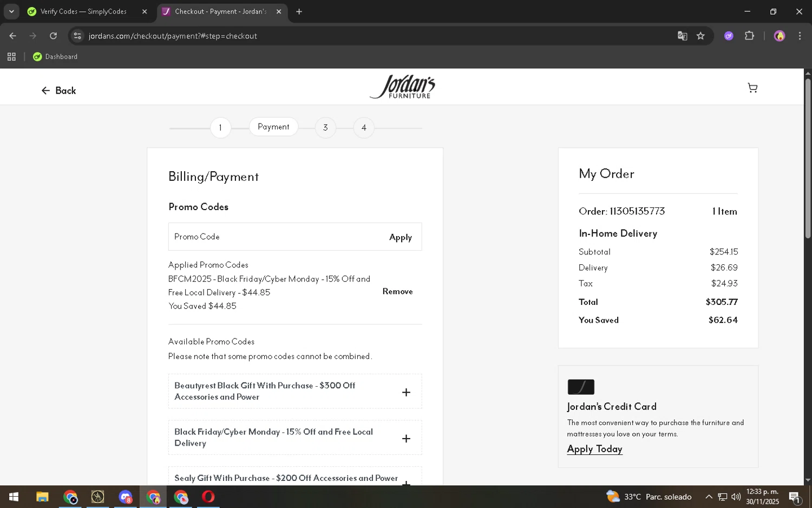Open the Windows Start menu
The image size is (812, 508).
(14, 497)
